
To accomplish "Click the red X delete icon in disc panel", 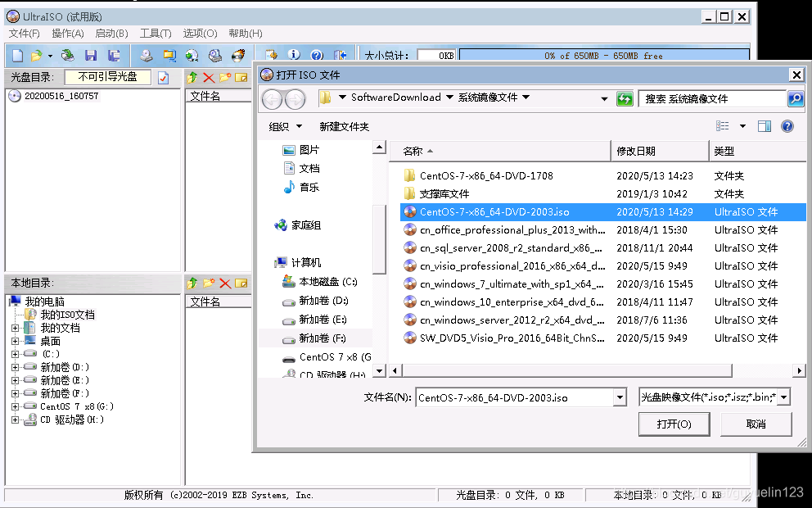I will (x=209, y=78).
